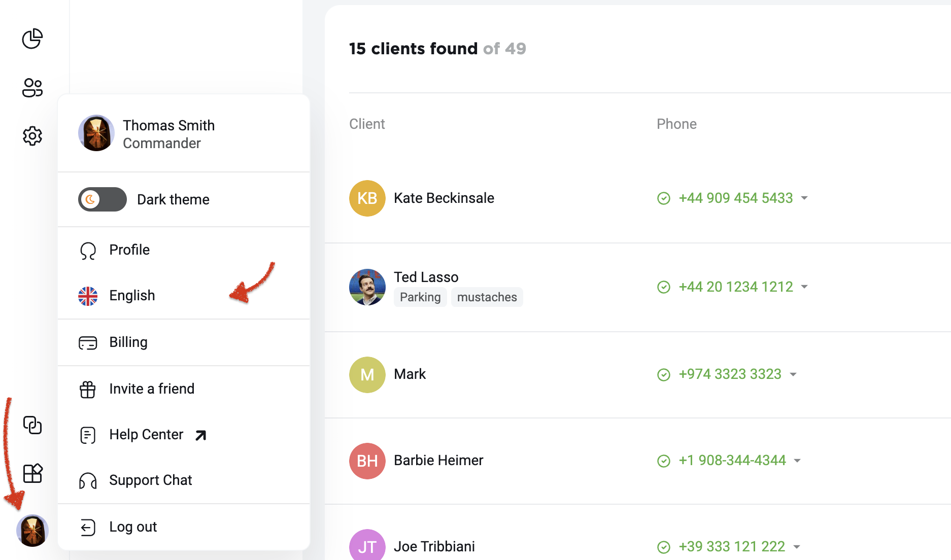Click the Parking tag on Ted Lasso
Screen dimensions: 951x560
(420, 297)
